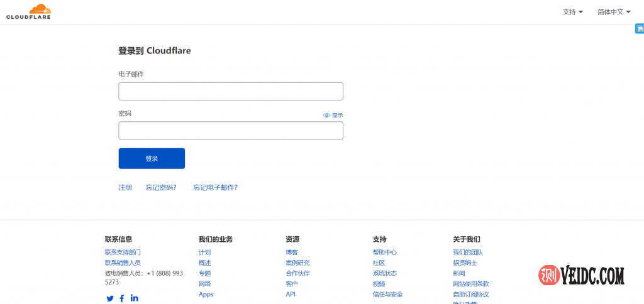This screenshot has width=644, height=304.
Task: Open the 网络 footer link
Action: pyautogui.click(x=204, y=284)
